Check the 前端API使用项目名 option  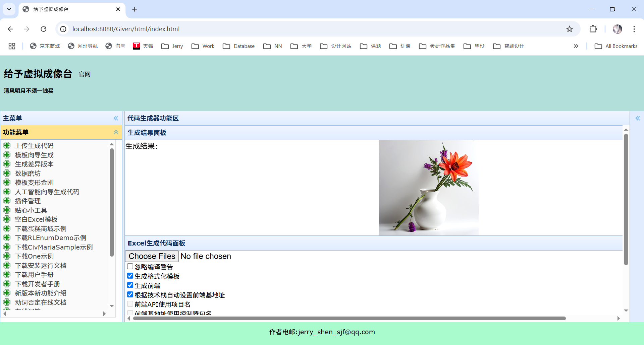(130, 304)
